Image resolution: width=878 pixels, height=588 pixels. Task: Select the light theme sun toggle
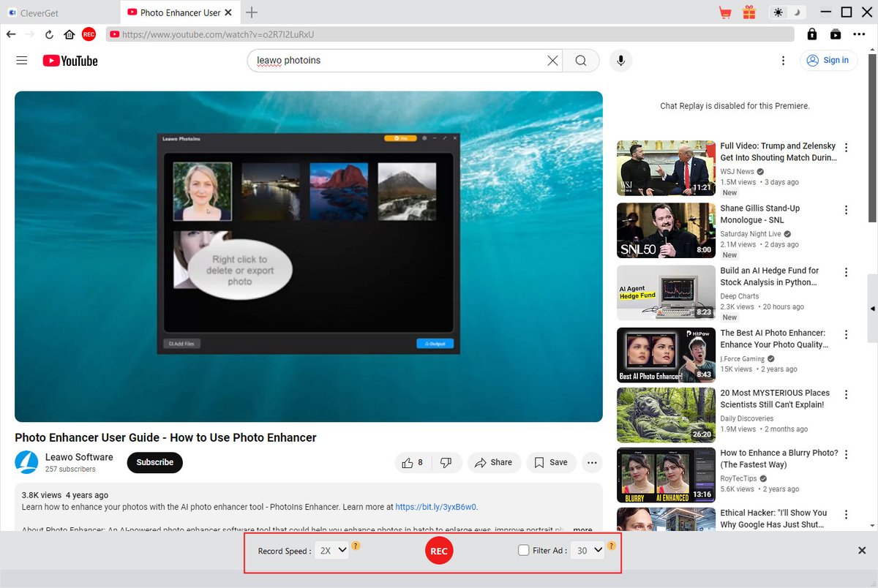(779, 12)
